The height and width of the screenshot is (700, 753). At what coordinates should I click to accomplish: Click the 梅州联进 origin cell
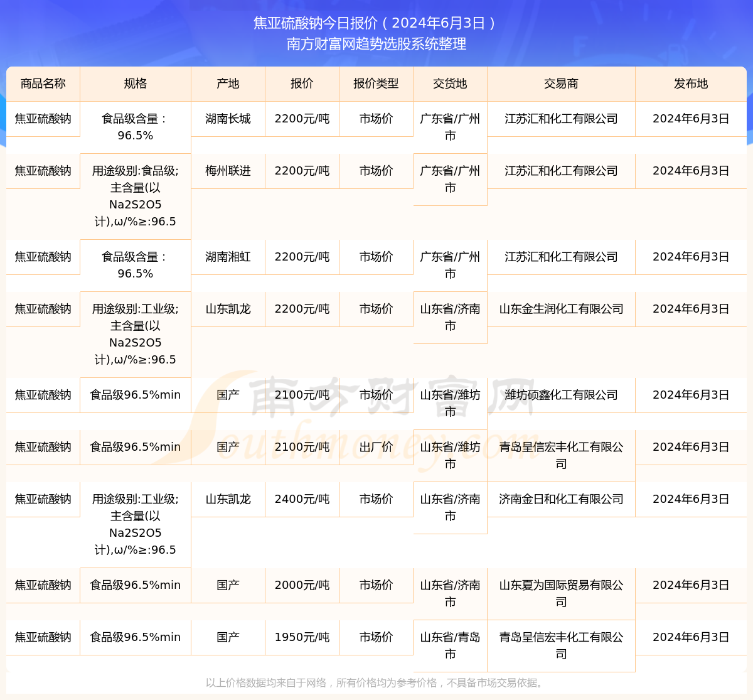tap(228, 171)
